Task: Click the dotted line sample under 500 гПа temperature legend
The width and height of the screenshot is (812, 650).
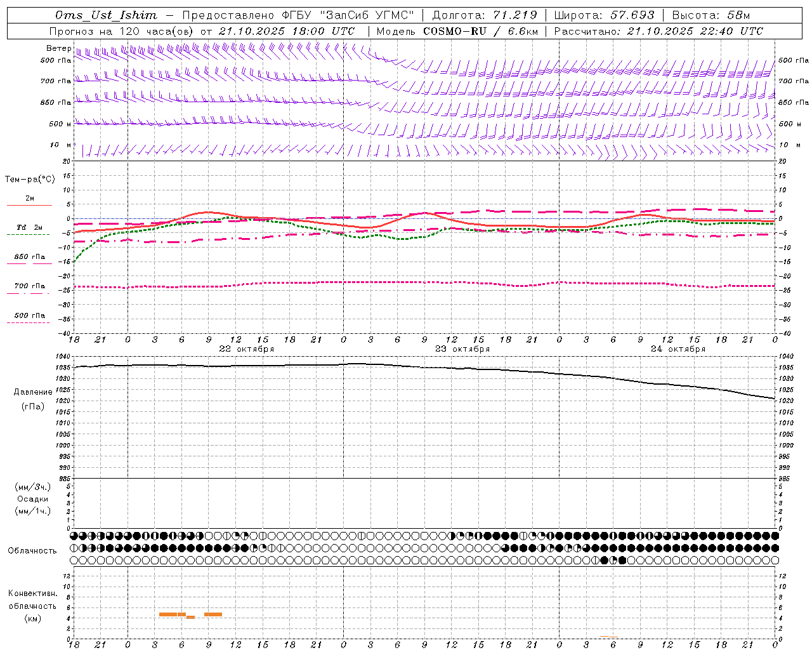Action: coord(28,323)
